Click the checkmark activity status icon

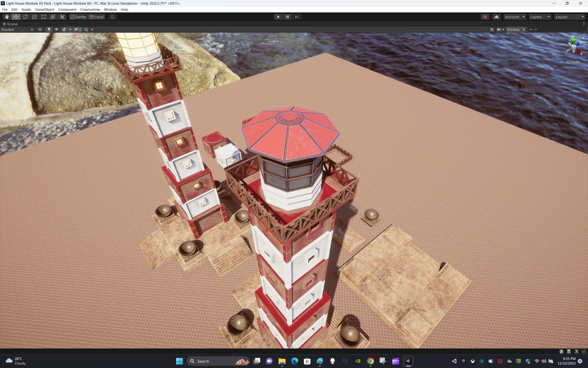pos(584,351)
